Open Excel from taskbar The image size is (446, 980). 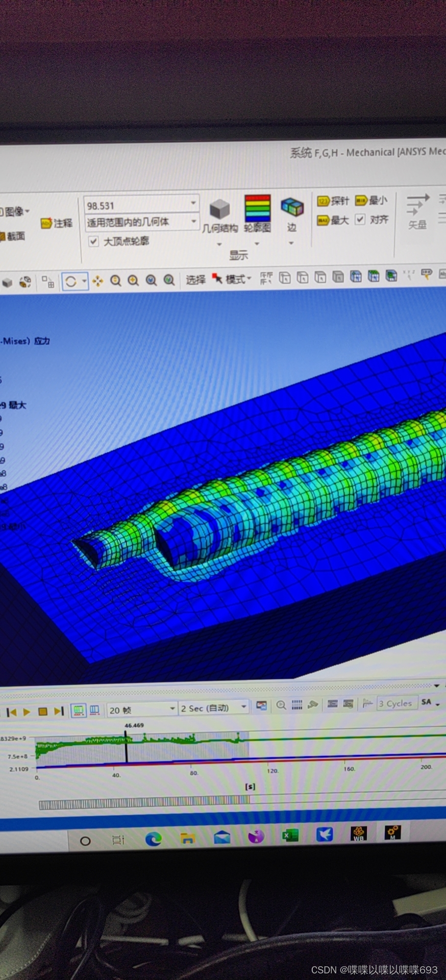(290, 835)
